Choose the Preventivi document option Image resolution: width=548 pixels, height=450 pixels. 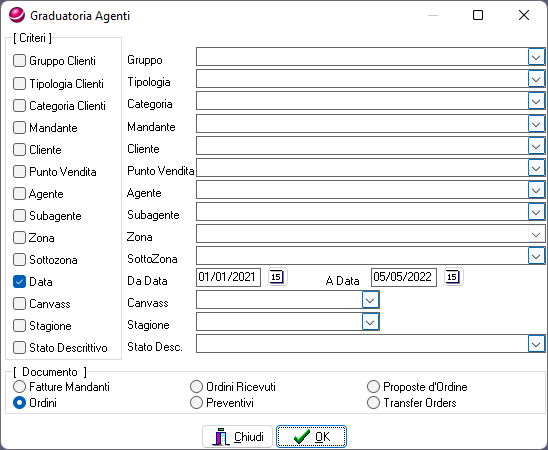196,403
